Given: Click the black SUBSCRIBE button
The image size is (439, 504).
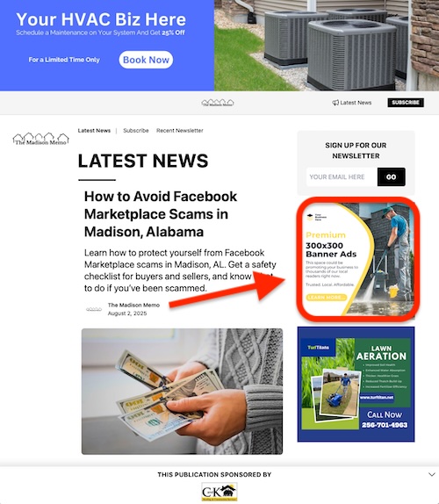Looking at the screenshot, I should coord(406,103).
